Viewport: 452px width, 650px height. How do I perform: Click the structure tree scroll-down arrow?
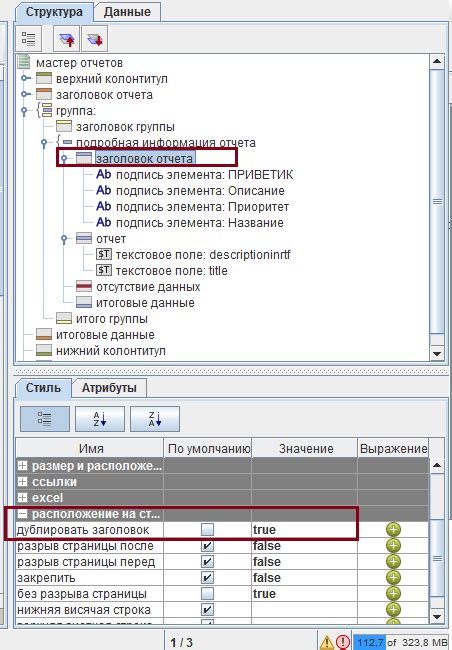coord(437,353)
